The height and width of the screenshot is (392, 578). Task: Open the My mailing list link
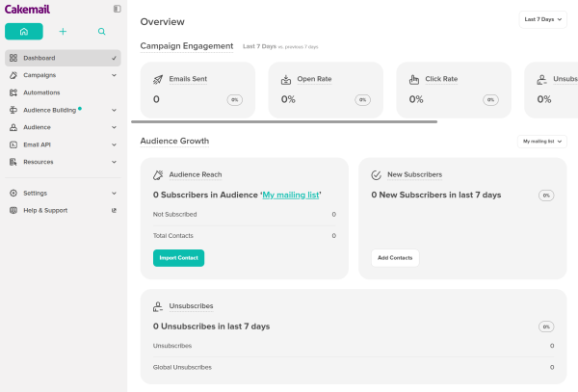[291, 195]
